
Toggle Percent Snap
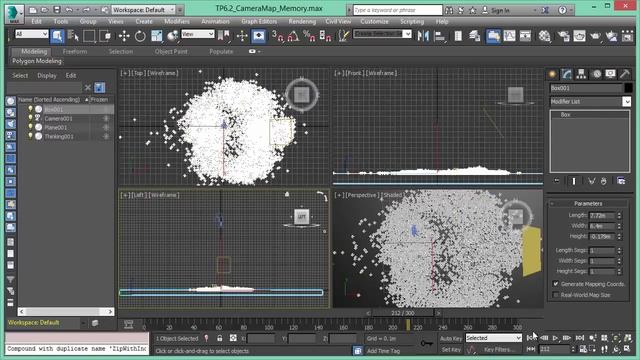pyautogui.click(x=309, y=36)
